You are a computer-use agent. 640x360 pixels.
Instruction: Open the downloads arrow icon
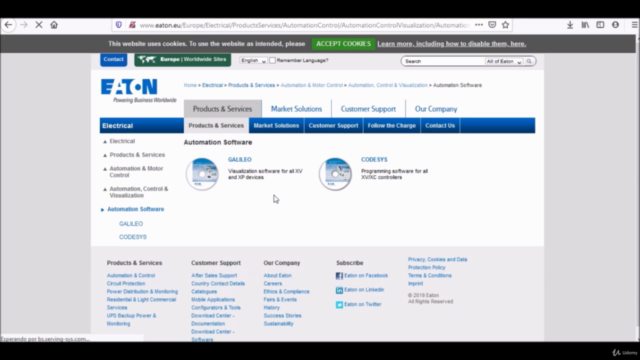(570, 25)
